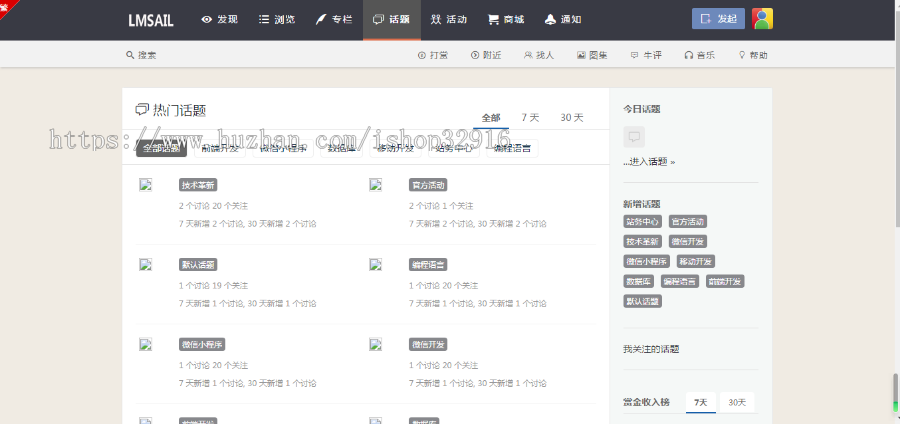Viewport: 900px width, 424px height.
Task: Open 默认话题 topic in the hot topics list
Action: point(198,264)
